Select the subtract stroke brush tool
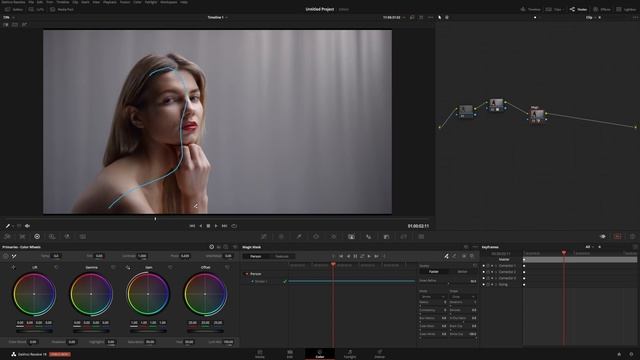The width and height of the screenshot is (640, 360). pyautogui.click(x=454, y=256)
